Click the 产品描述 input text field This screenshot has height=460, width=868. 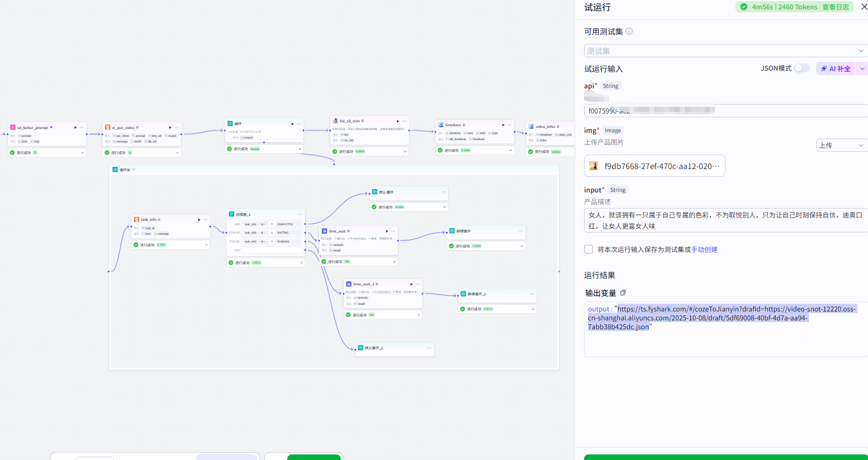(725, 220)
